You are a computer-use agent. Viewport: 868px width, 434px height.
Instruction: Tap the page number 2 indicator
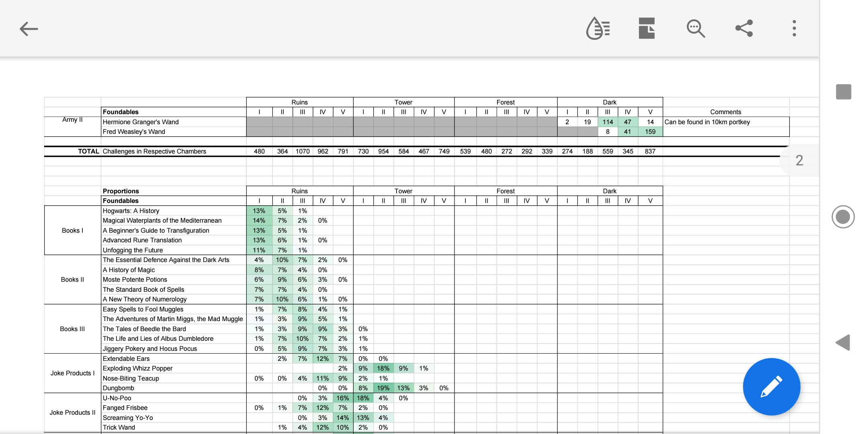point(799,160)
